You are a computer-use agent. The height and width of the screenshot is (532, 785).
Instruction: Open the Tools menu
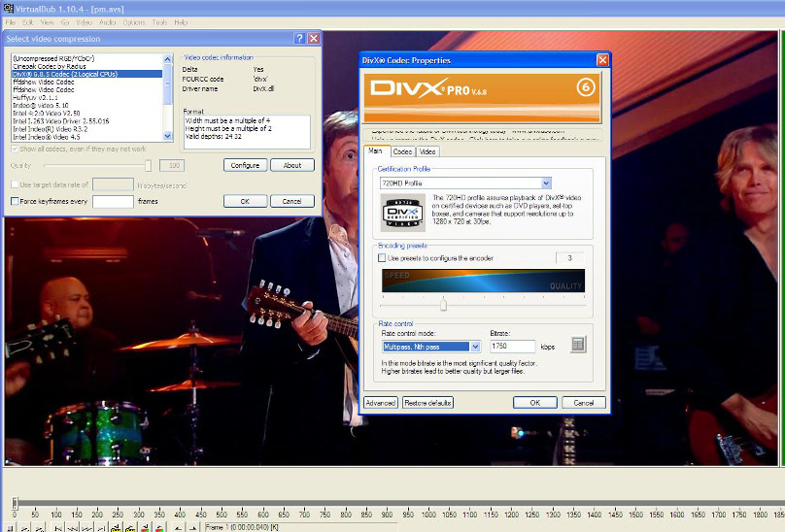pyautogui.click(x=159, y=22)
